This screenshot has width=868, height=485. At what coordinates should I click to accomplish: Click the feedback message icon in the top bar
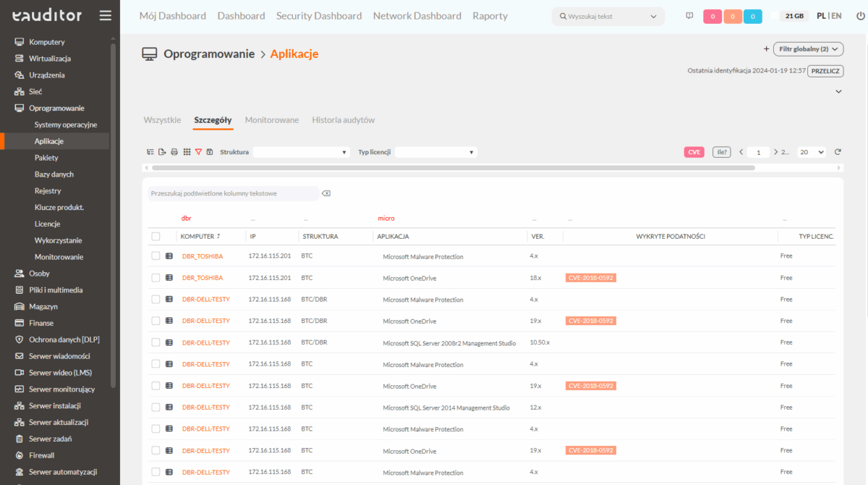(689, 16)
